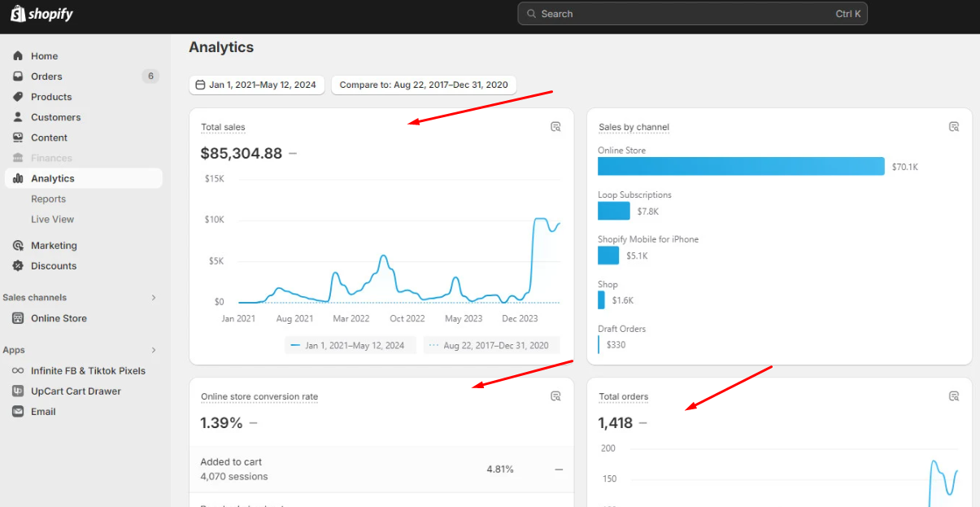Click the $70.1K Online Store amount
Screen dimensions: 980x507
(x=905, y=167)
